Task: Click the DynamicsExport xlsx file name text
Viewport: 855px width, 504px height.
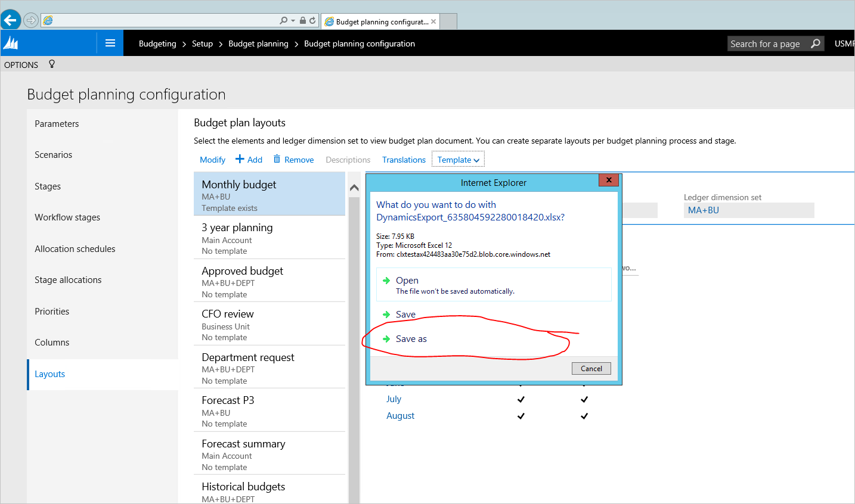Action: coord(470,217)
